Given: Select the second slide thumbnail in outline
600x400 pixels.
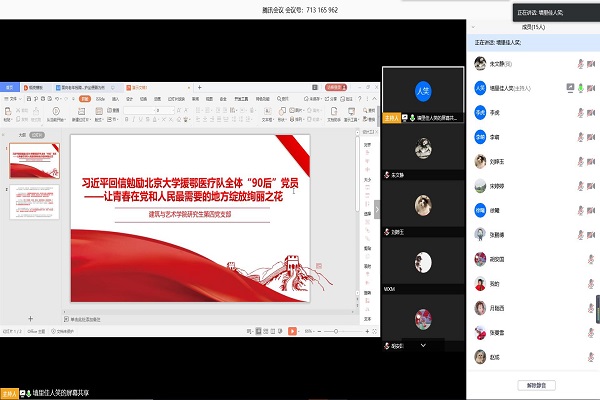Looking at the screenshot, I should [x=35, y=202].
